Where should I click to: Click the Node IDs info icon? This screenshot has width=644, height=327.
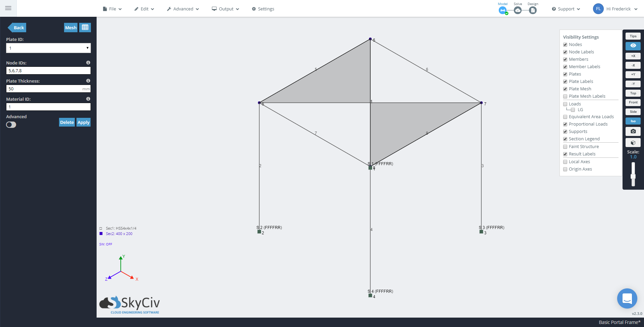88,63
